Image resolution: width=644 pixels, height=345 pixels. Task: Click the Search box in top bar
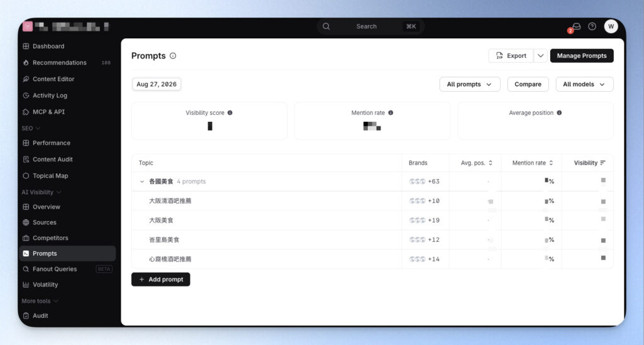(x=370, y=26)
